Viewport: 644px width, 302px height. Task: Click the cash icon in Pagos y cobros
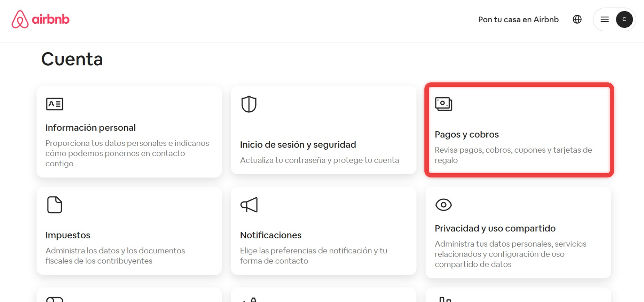[x=443, y=104]
